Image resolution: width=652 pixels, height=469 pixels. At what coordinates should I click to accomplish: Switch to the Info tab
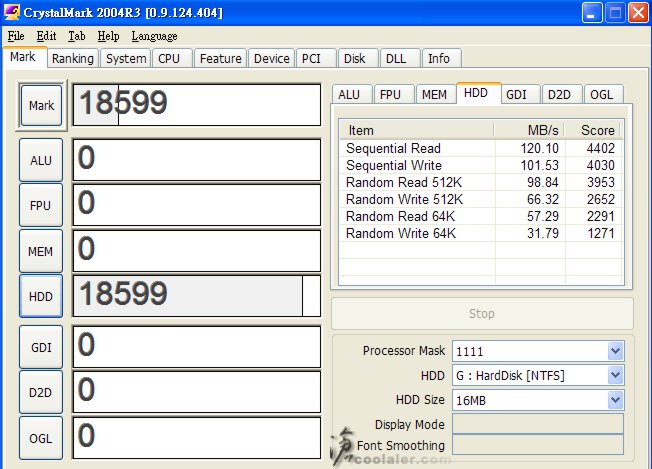(x=442, y=58)
